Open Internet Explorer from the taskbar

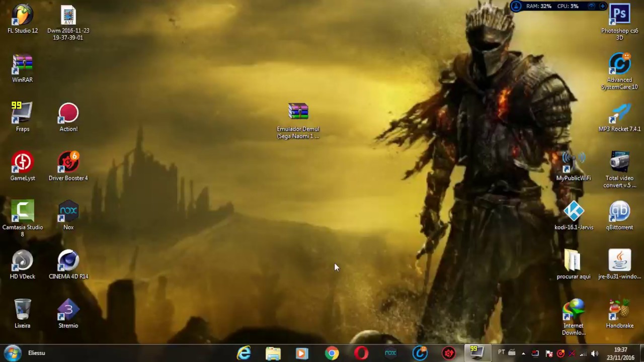point(244,353)
